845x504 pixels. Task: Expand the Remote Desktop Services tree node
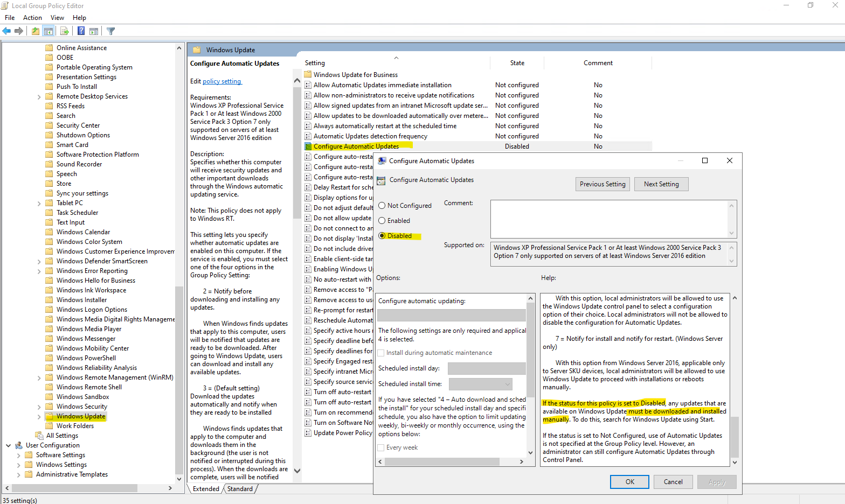(39, 97)
